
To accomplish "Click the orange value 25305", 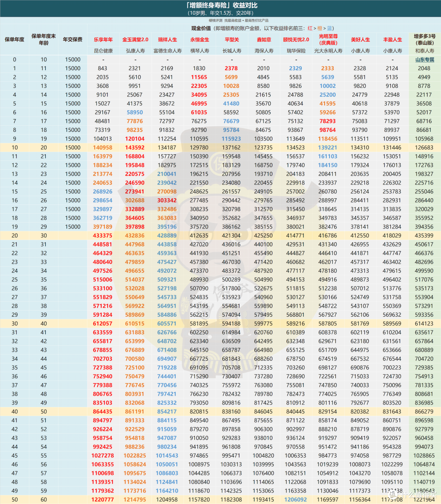I will pos(231,95).
